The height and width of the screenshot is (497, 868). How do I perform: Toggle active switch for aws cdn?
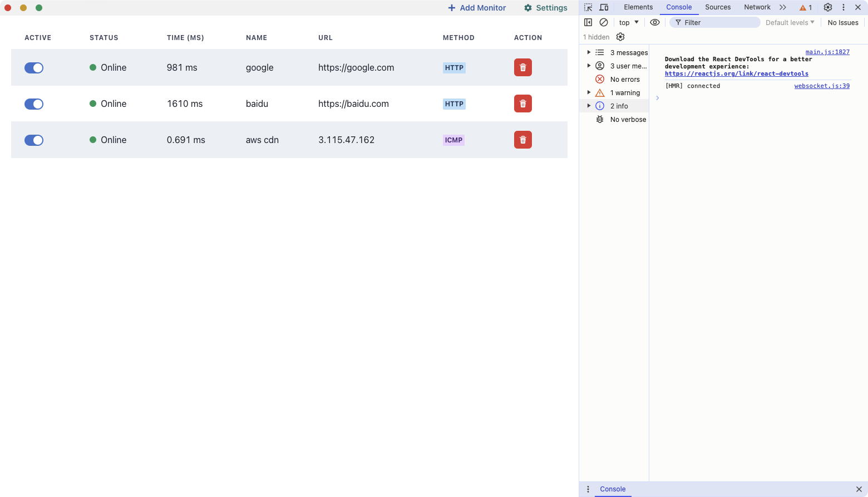[x=34, y=140]
